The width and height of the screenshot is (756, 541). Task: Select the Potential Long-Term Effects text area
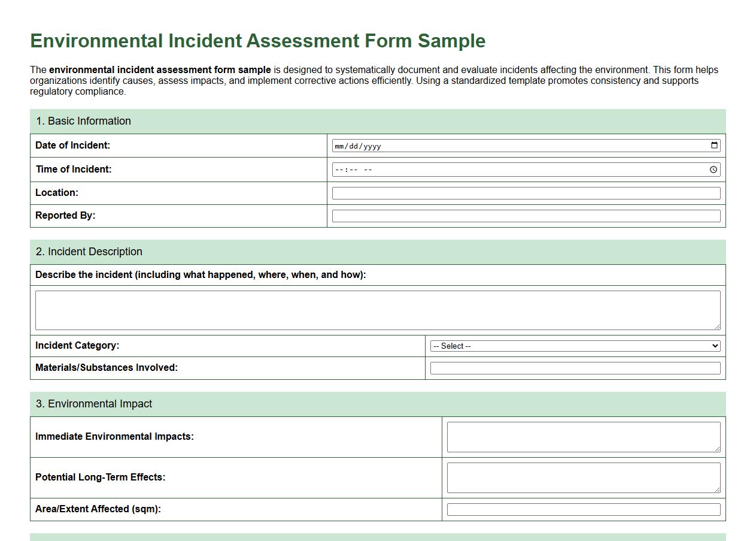point(582,476)
